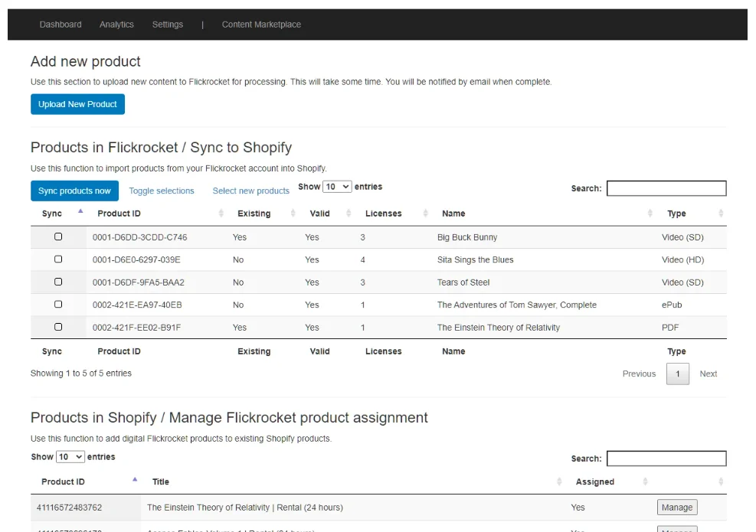Go to the Next page of entries
756x532 pixels.
point(709,374)
